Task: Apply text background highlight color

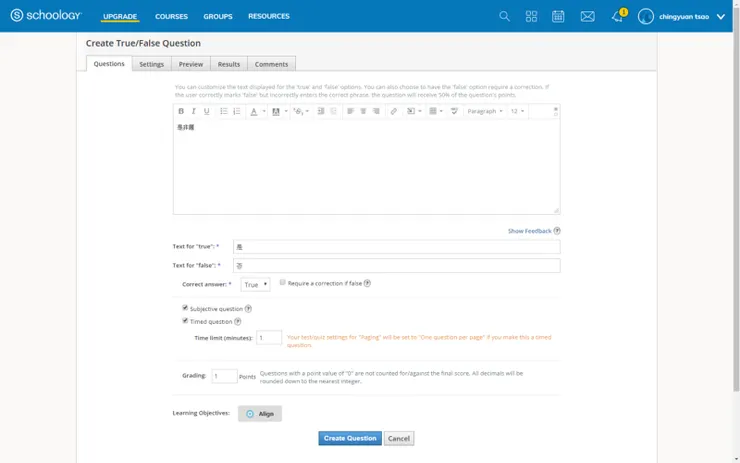Action: point(276,111)
